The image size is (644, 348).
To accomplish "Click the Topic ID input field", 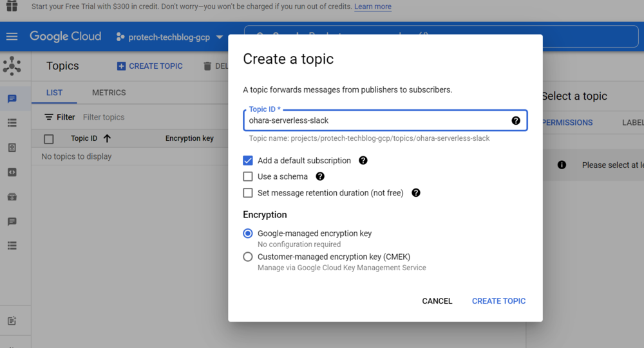I will pos(377,120).
